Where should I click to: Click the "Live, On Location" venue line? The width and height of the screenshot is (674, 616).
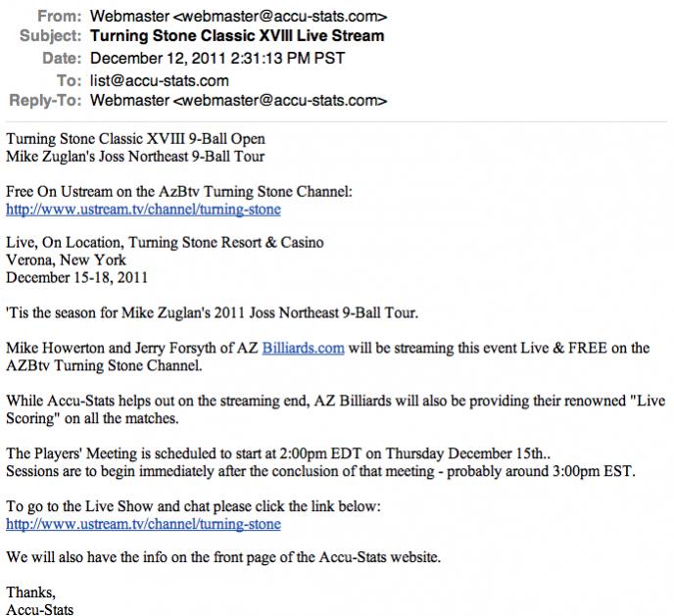click(x=165, y=243)
